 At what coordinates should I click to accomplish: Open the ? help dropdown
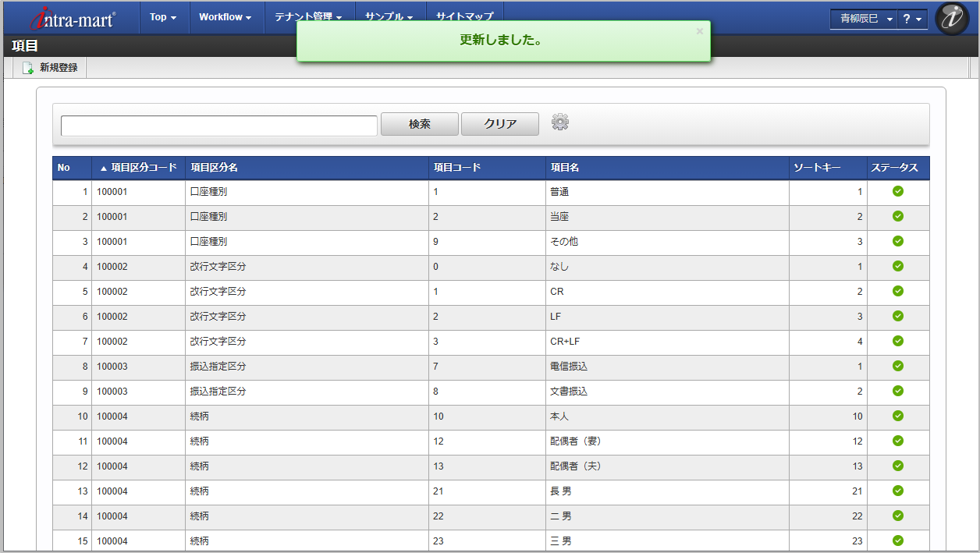coord(912,19)
